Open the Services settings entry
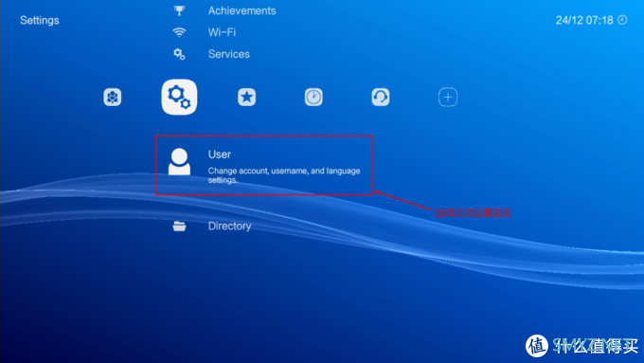The image size is (644, 363). [x=229, y=54]
